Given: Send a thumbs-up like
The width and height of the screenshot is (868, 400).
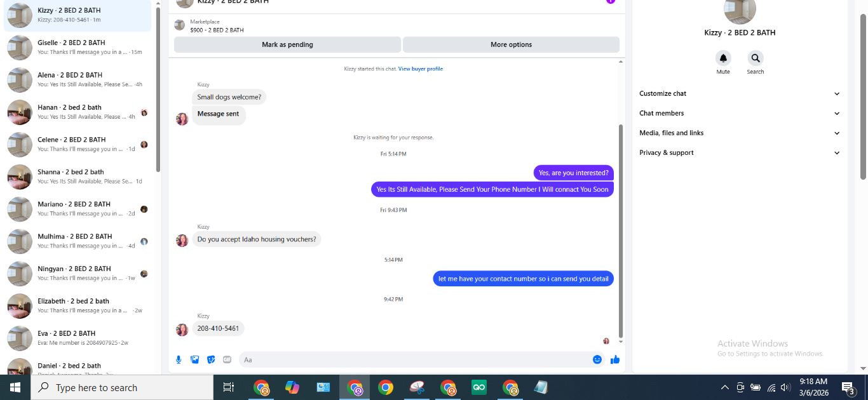Looking at the screenshot, I should click(x=615, y=359).
